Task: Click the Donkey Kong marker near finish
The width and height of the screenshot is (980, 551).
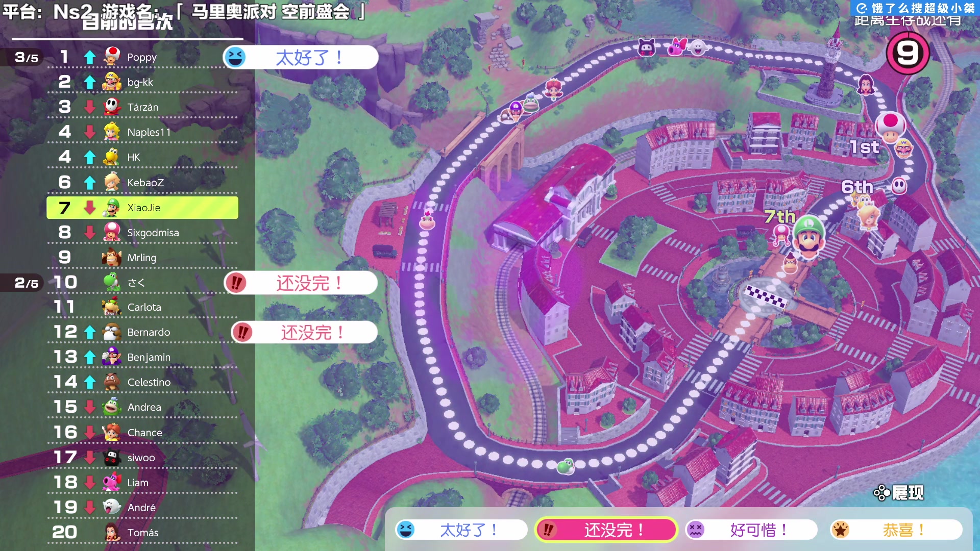Action: (x=790, y=264)
